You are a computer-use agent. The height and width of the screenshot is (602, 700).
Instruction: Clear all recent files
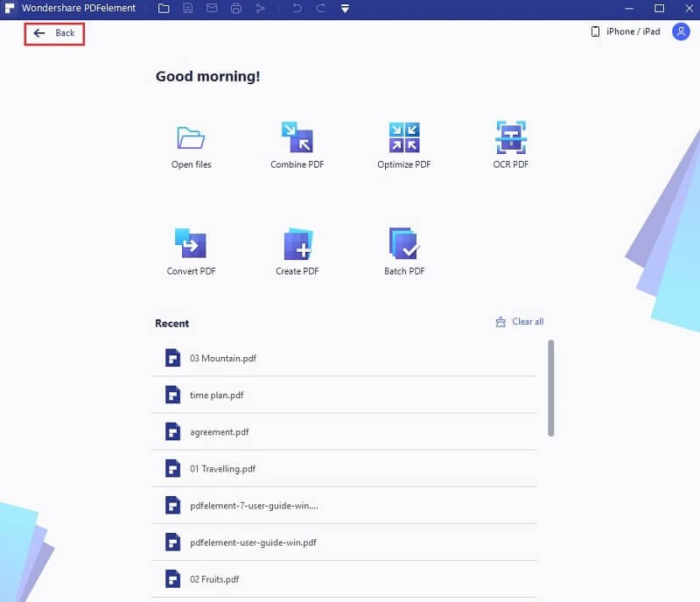(x=520, y=322)
